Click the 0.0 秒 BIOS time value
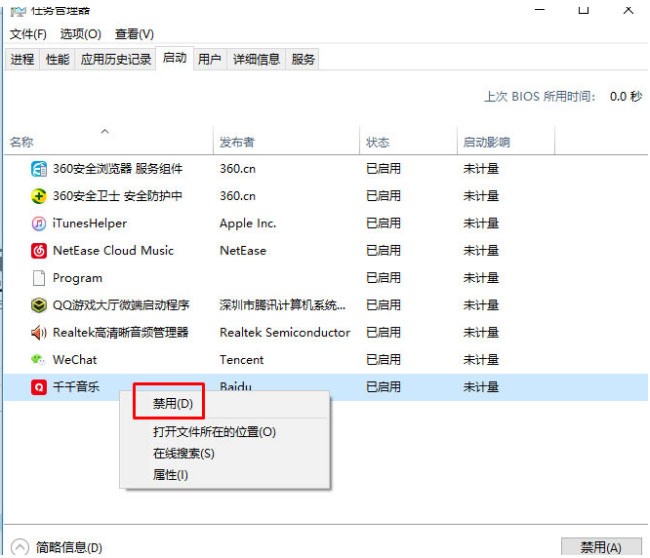Image resolution: width=650 pixels, height=558 pixels. pyautogui.click(x=626, y=97)
